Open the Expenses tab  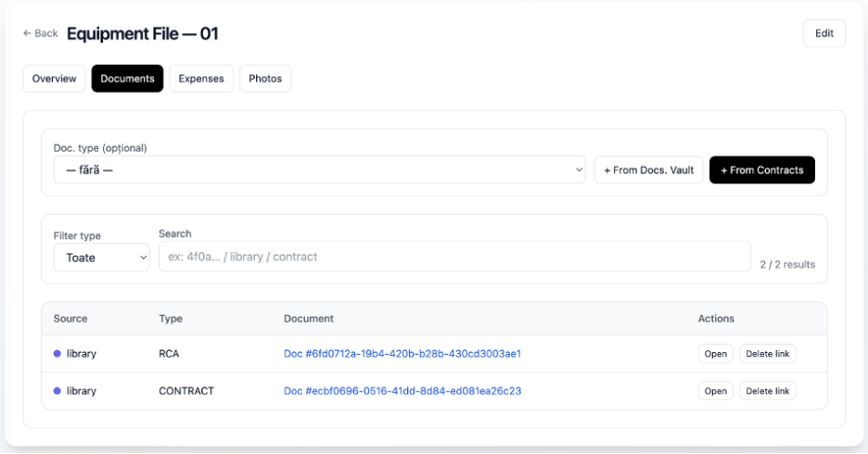(201, 79)
